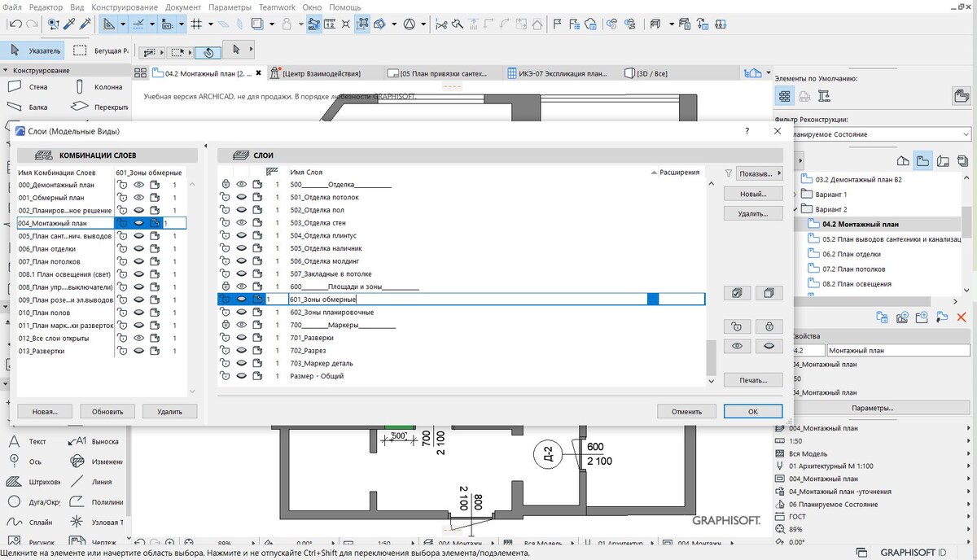Viewport: 977px width, 560px height.
Task: Open the grid snap dropdown arrow in toolbar
Action: pos(212,24)
